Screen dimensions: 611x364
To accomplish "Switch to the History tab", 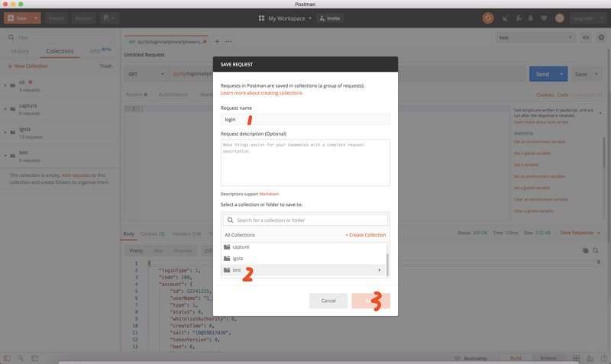I will point(20,51).
